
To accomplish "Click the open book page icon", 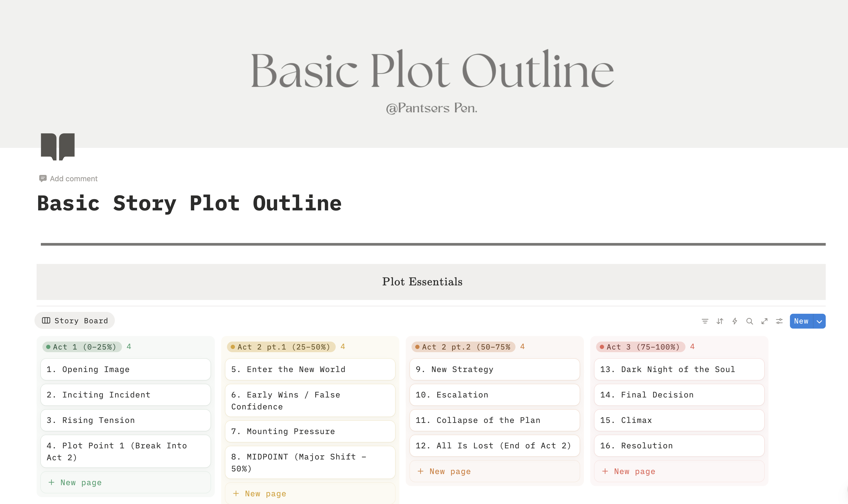I will pyautogui.click(x=58, y=146).
